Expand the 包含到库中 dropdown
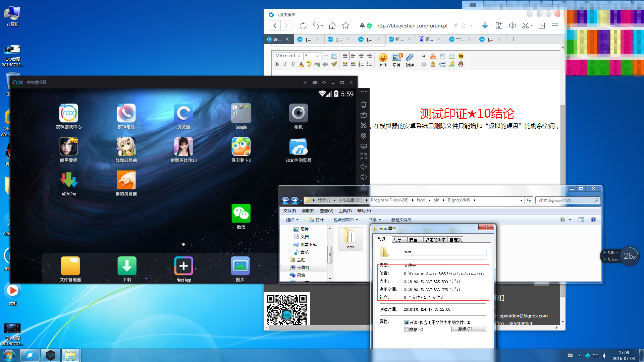Viewport: 644px width, 362px height. tap(346, 220)
